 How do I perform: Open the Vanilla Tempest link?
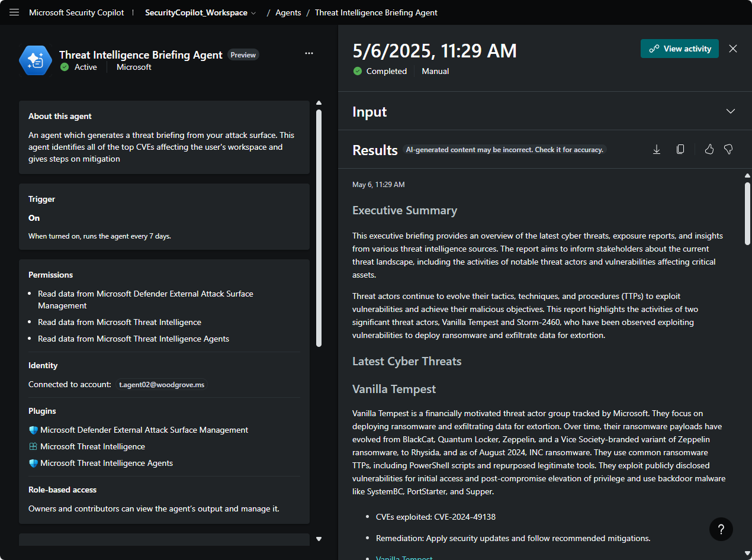tap(404, 558)
